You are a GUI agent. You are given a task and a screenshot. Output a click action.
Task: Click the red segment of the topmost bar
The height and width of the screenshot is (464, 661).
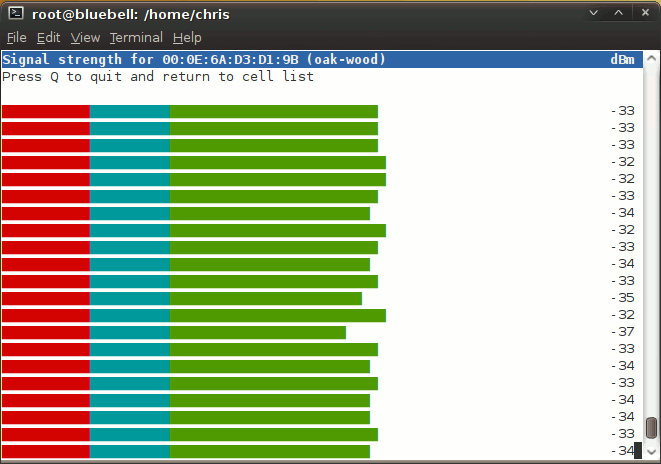coord(45,111)
